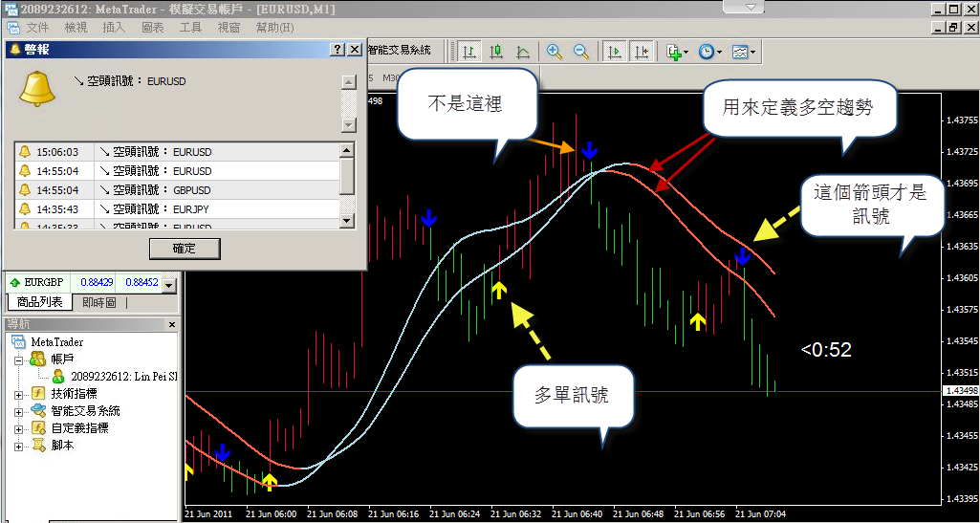Click the alert list scrollbar thumb
980x523 pixels.
pos(347,175)
